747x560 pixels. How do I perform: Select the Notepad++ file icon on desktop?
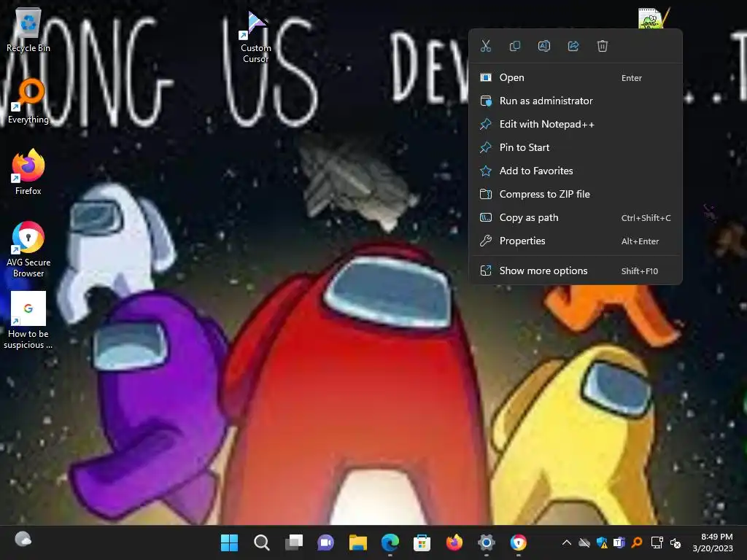point(653,18)
